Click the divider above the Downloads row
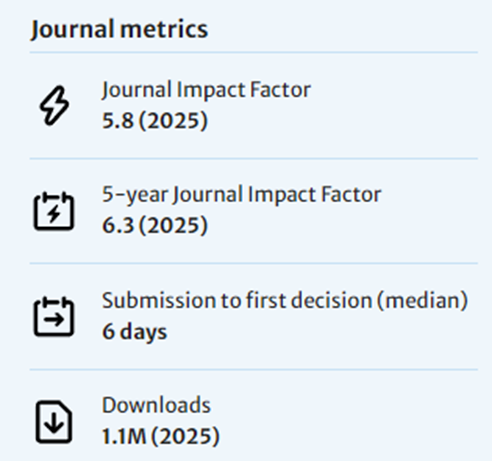The width and height of the screenshot is (492, 461). (x=254, y=369)
